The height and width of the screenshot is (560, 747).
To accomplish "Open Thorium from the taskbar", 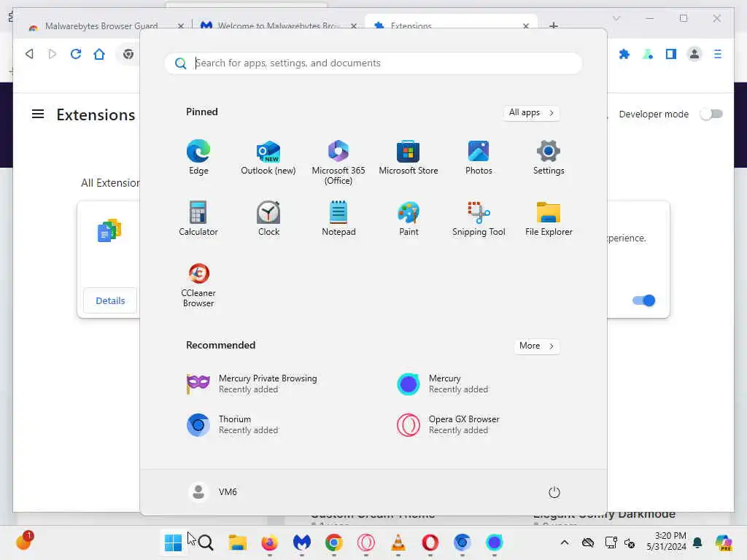I will [x=462, y=542].
